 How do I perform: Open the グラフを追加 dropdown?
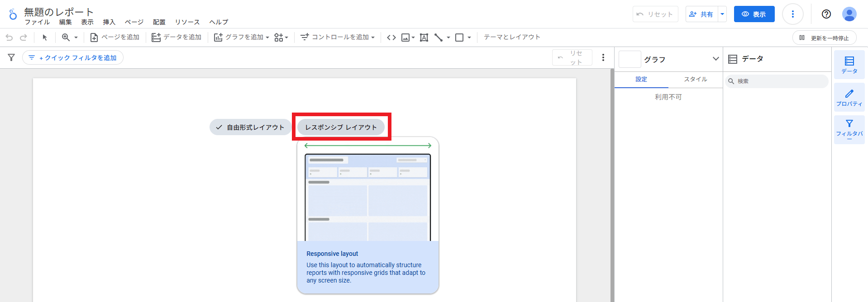(x=241, y=38)
